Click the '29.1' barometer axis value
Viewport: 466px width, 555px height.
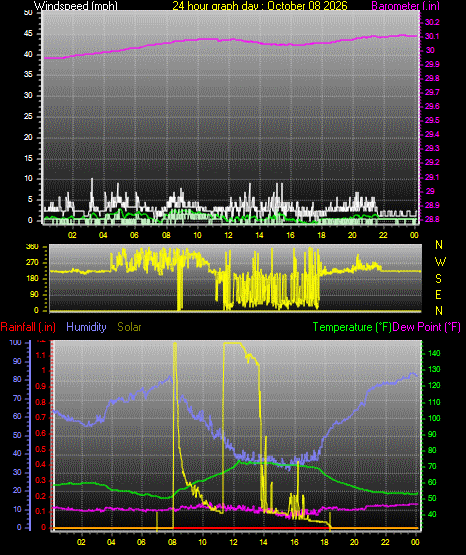432,177
